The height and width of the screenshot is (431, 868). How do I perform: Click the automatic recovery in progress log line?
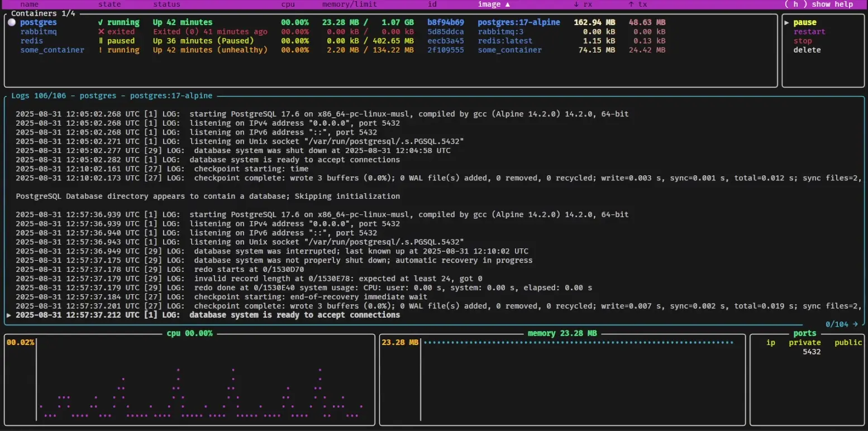click(274, 260)
